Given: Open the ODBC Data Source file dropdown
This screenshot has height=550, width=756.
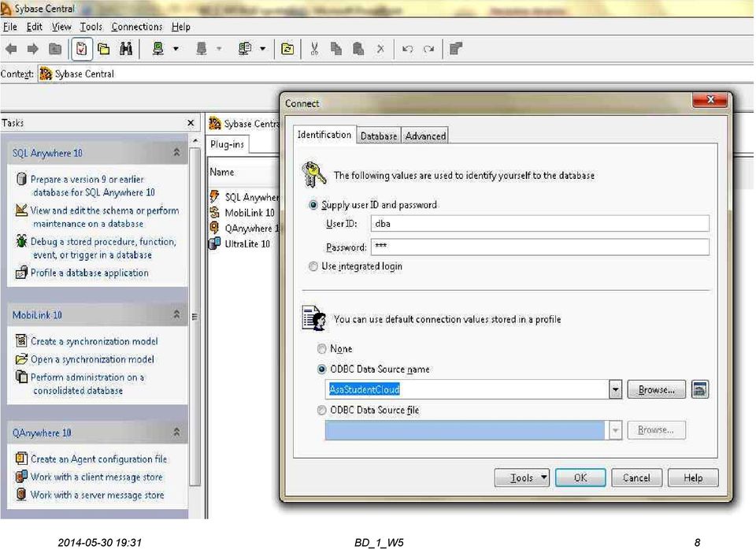Looking at the screenshot, I should tap(615, 430).
